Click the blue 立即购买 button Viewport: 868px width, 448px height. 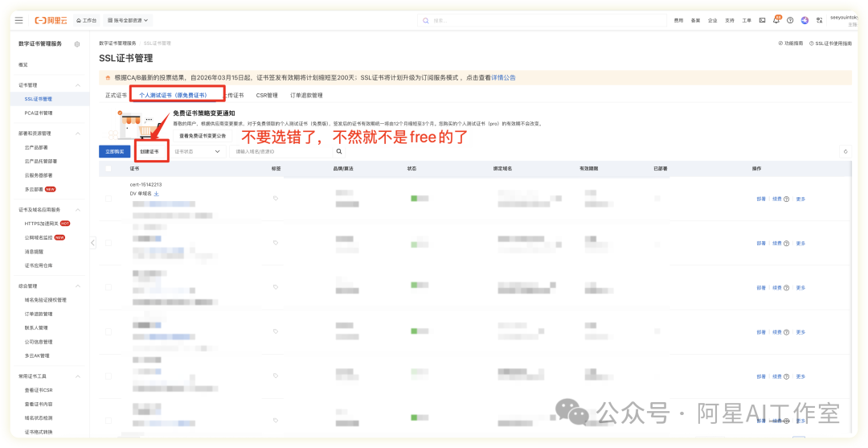[x=115, y=151]
